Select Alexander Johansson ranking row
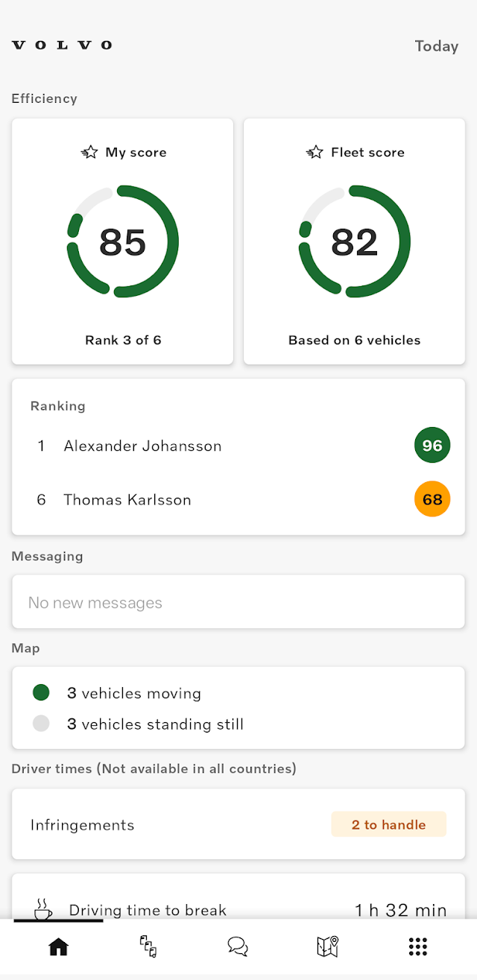This screenshot has width=477, height=980. 238,446
